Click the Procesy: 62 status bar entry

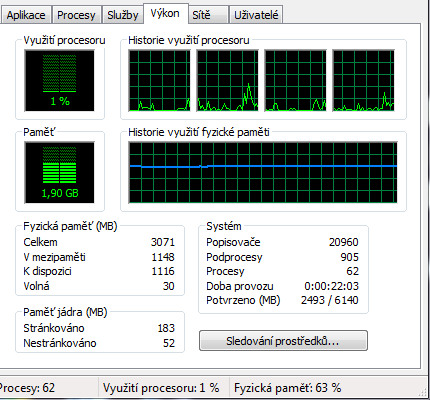pyautogui.click(x=27, y=388)
